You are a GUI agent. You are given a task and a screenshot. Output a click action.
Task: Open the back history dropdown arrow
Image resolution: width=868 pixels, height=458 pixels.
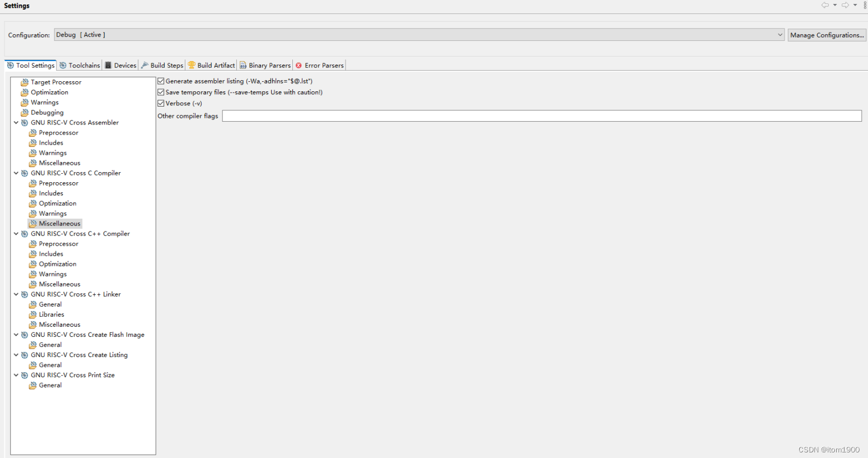[835, 5]
